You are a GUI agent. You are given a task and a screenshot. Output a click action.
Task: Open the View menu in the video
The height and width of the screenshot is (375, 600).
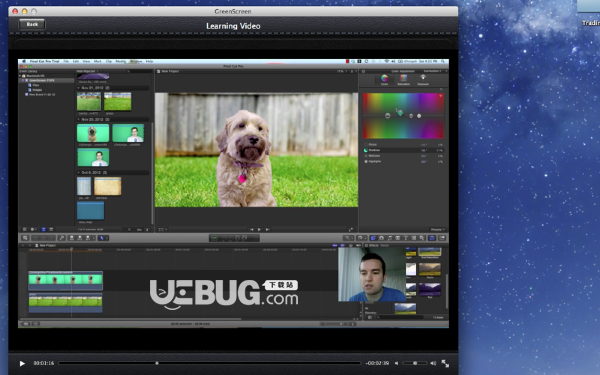[86, 61]
